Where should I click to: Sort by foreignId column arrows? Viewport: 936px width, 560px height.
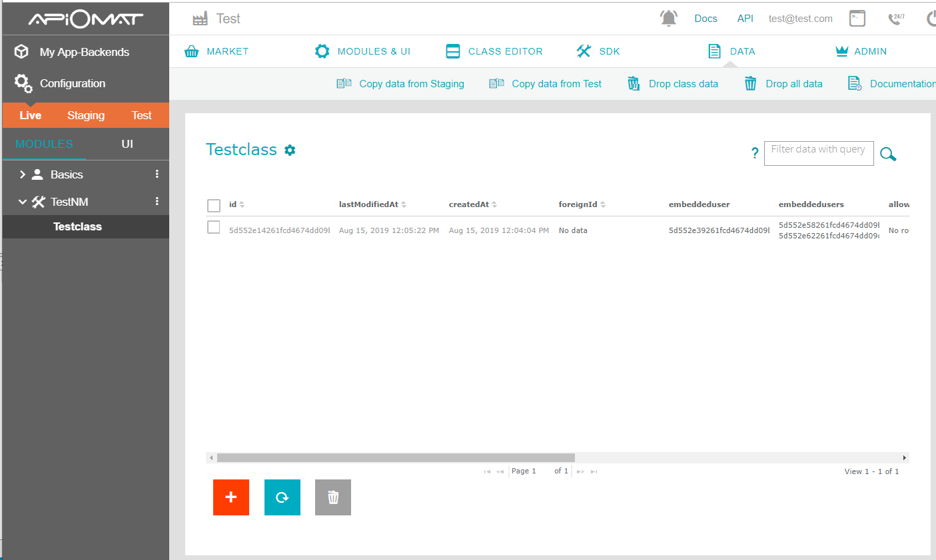(x=603, y=204)
